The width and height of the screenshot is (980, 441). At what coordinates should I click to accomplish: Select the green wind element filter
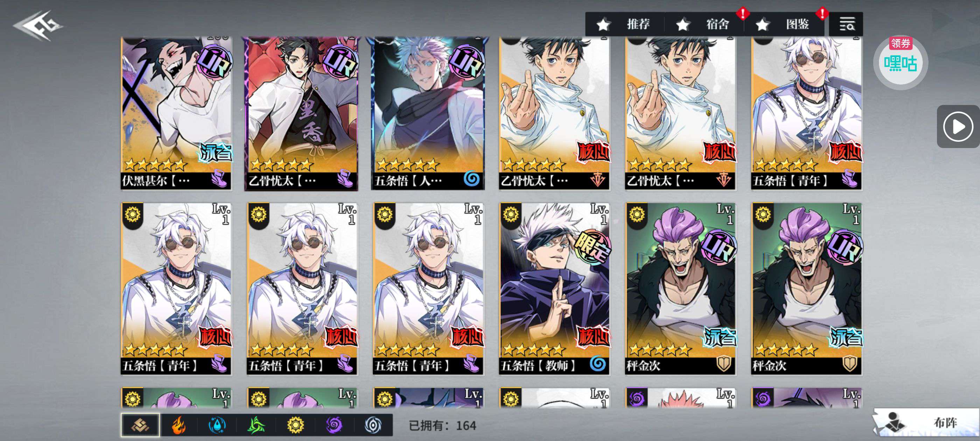pyautogui.click(x=256, y=425)
